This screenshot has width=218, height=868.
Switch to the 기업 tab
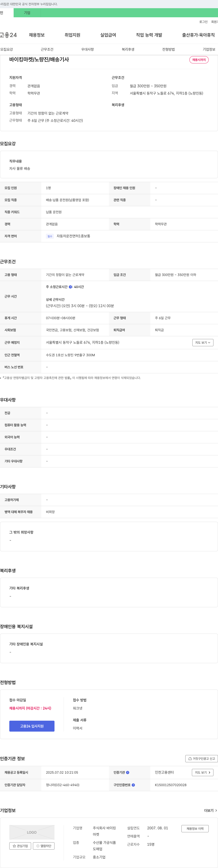tap(27, 13)
